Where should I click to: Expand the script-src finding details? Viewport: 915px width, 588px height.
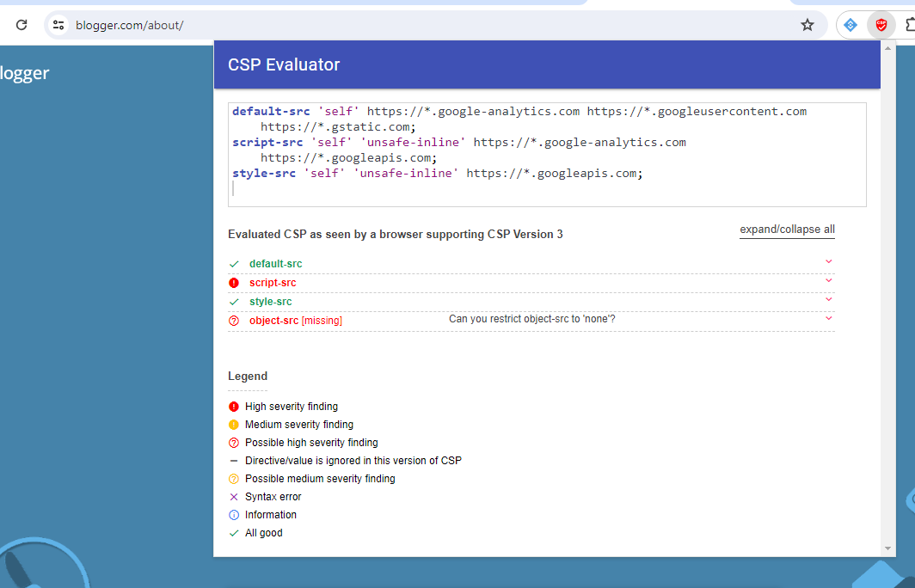(828, 280)
